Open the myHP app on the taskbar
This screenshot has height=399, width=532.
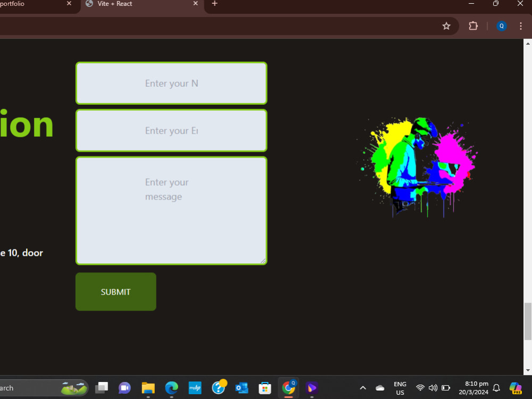click(x=195, y=387)
